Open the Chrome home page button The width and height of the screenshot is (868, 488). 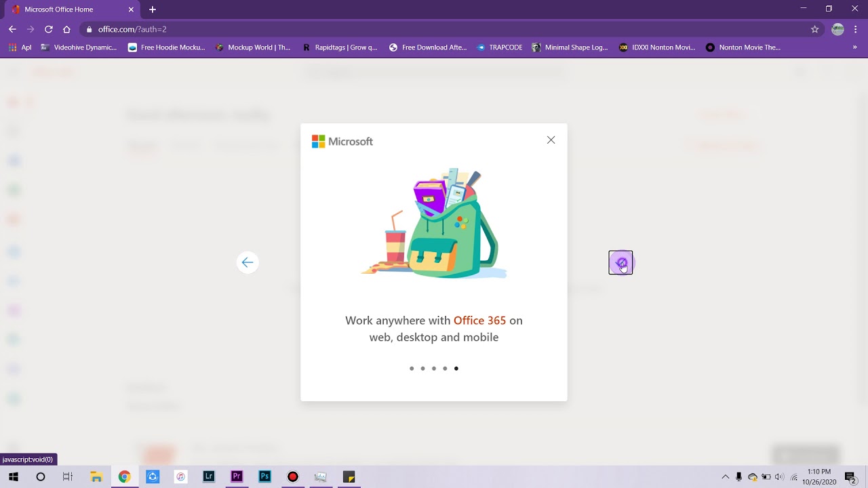pyautogui.click(x=66, y=29)
